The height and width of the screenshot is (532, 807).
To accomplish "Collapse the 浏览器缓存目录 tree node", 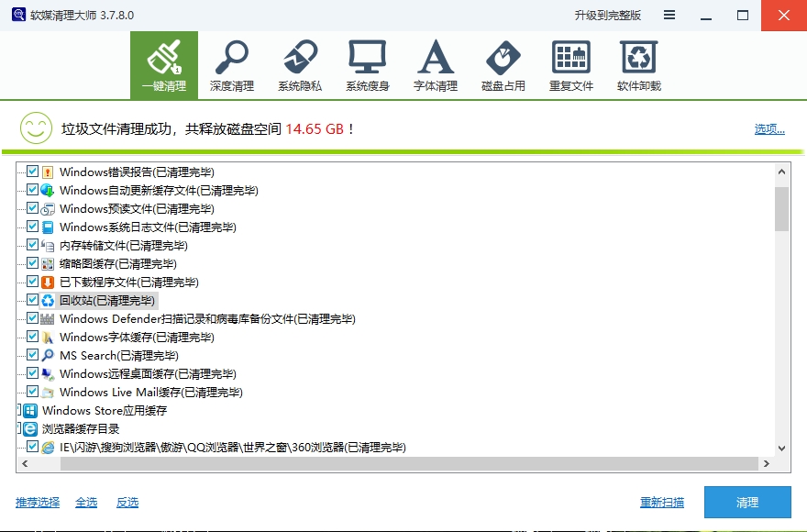I will (18, 428).
